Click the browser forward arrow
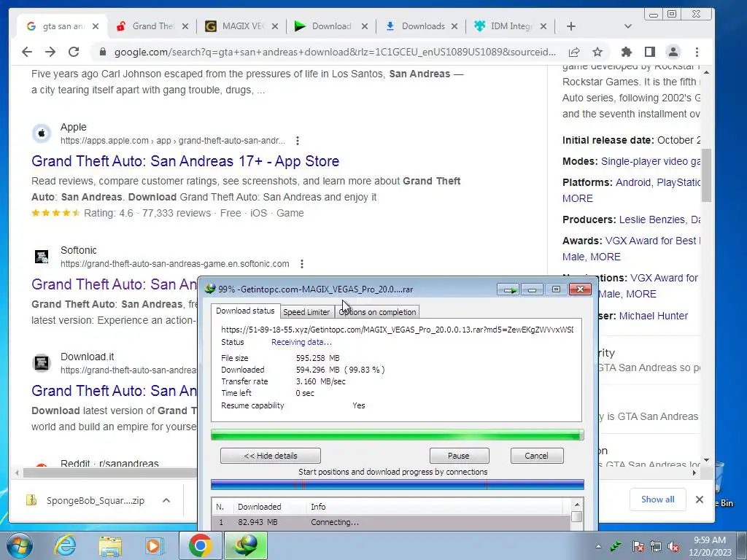 [x=50, y=52]
